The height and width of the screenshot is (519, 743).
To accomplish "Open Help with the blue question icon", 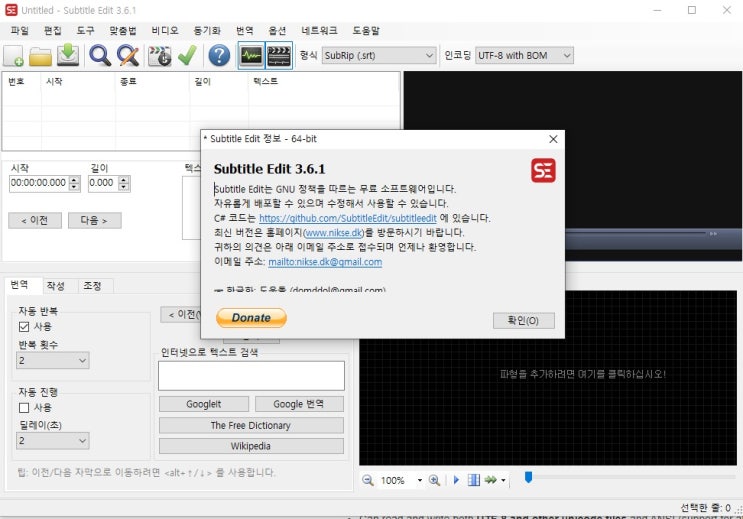I will (x=219, y=55).
